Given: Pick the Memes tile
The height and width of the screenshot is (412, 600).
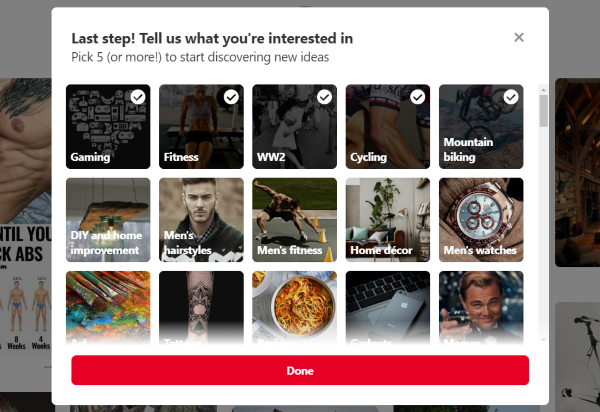Looking at the screenshot, I should click(481, 308).
